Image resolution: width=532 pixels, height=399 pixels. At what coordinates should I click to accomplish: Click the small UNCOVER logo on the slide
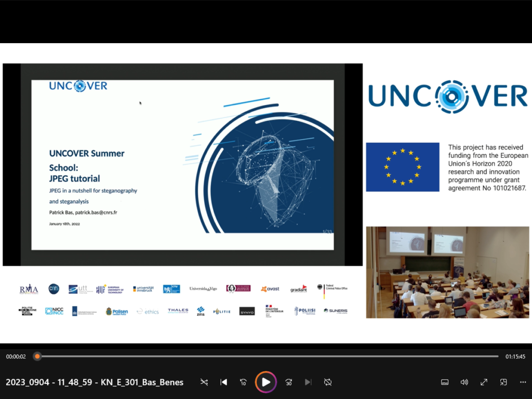(78, 86)
